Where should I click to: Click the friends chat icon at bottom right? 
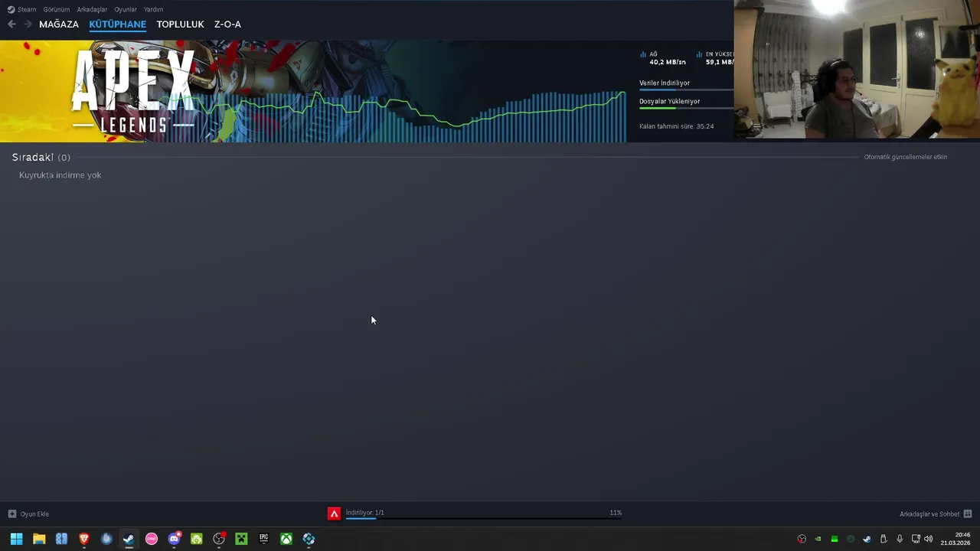pyautogui.click(x=968, y=514)
